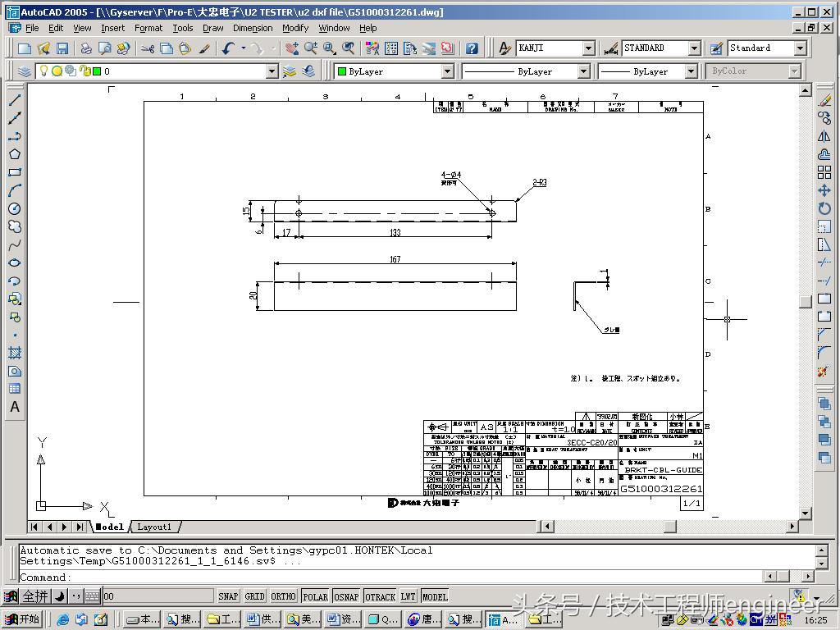Viewport: 840px width, 630px height.
Task: Select the Mirror tool
Action: coord(824,136)
